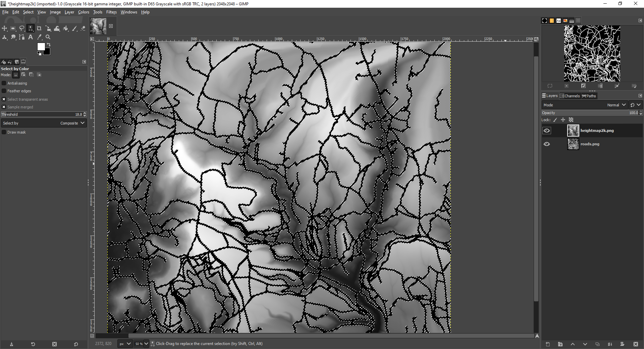Open the Select by criterion dropdown

click(x=44, y=123)
